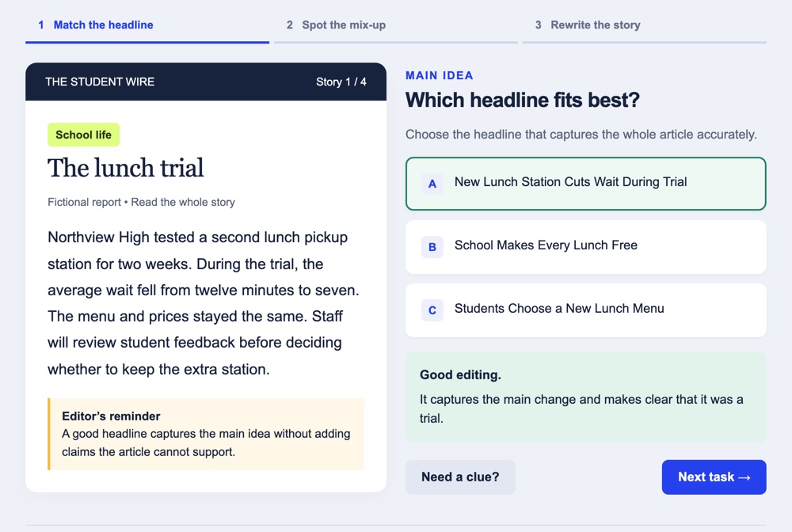Click the Good editing feedback panel
The height and width of the screenshot is (532, 792).
coord(586,397)
